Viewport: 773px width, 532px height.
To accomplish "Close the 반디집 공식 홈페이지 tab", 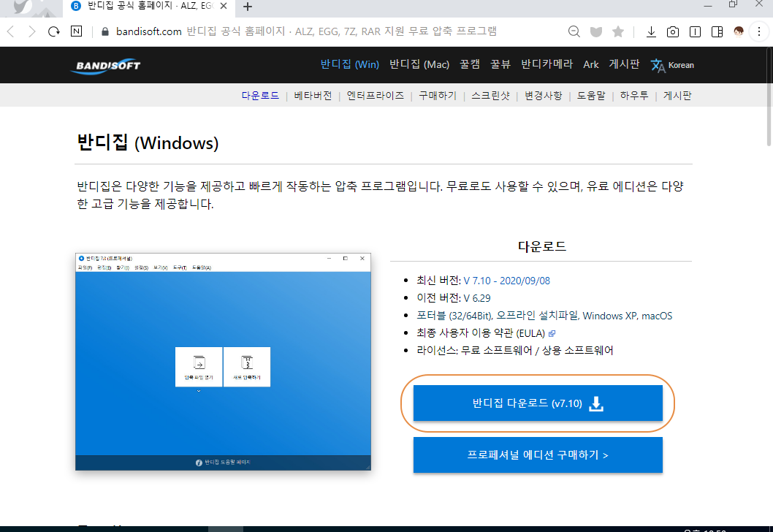I will point(224,6).
